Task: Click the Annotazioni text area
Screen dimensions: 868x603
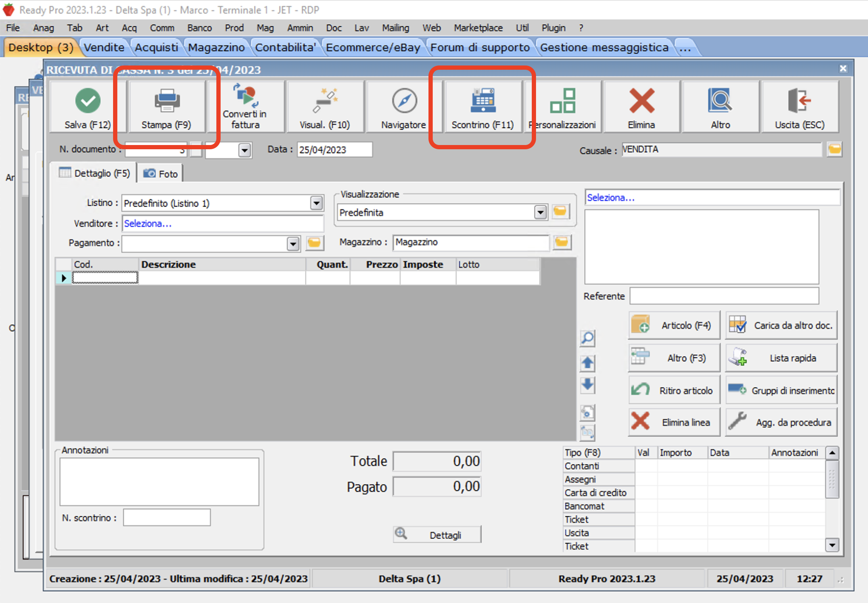Action: [x=159, y=482]
